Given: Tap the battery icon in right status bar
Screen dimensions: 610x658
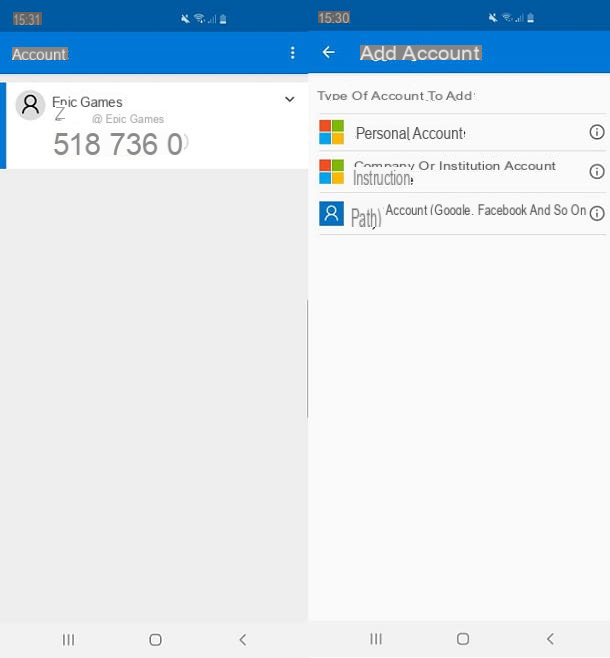Looking at the screenshot, I should click(x=531, y=18).
